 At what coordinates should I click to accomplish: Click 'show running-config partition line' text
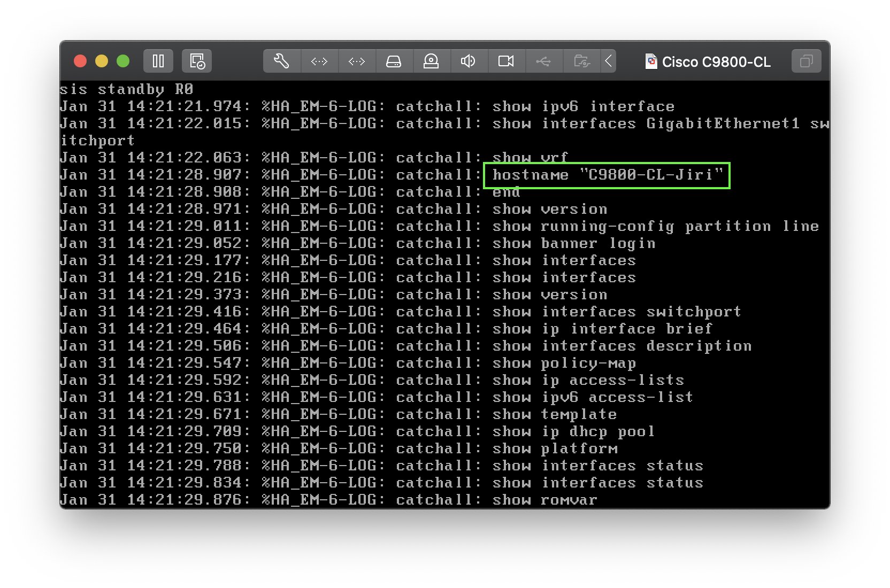[656, 226]
